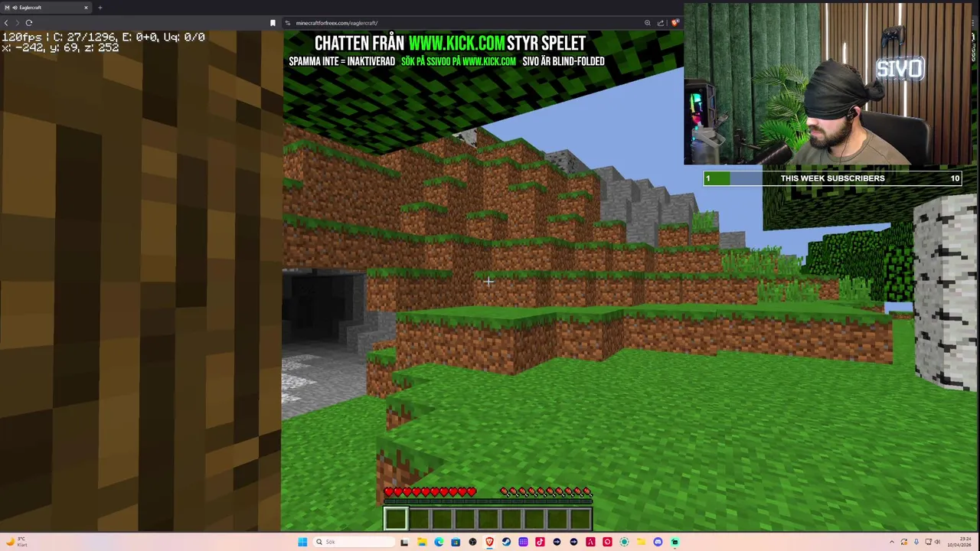Go forward in the browser
Image resolution: width=980 pixels, height=551 pixels.
tap(17, 23)
